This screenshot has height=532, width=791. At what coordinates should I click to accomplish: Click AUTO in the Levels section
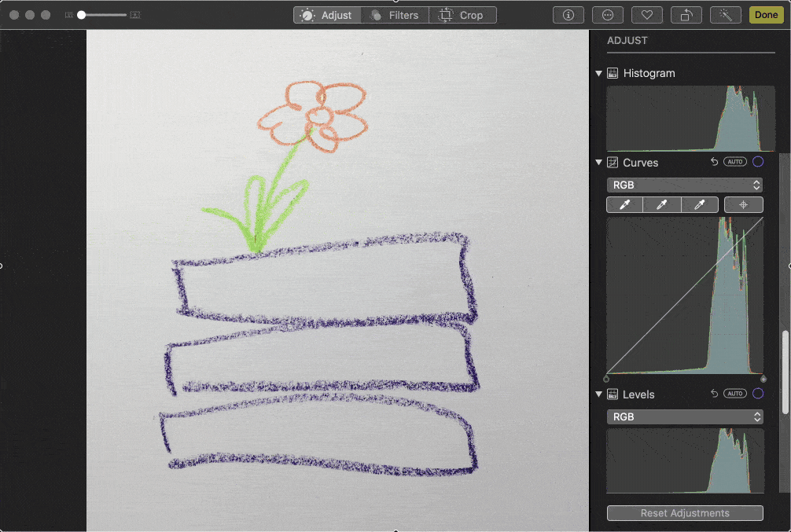click(735, 394)
